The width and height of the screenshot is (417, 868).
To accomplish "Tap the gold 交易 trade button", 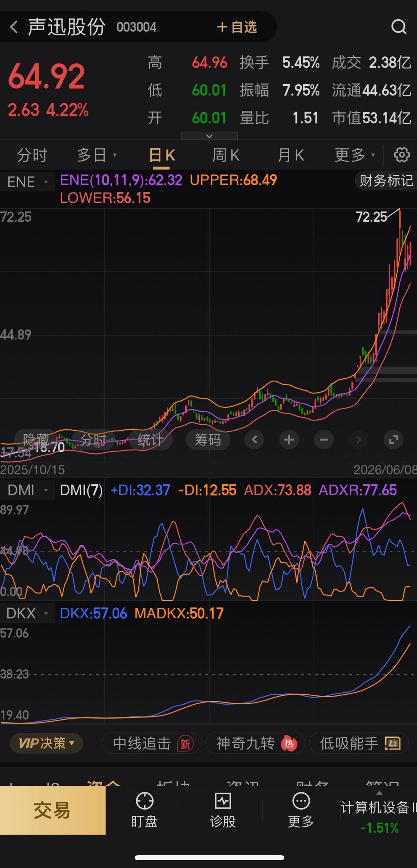I will click(x=53, y=810).
